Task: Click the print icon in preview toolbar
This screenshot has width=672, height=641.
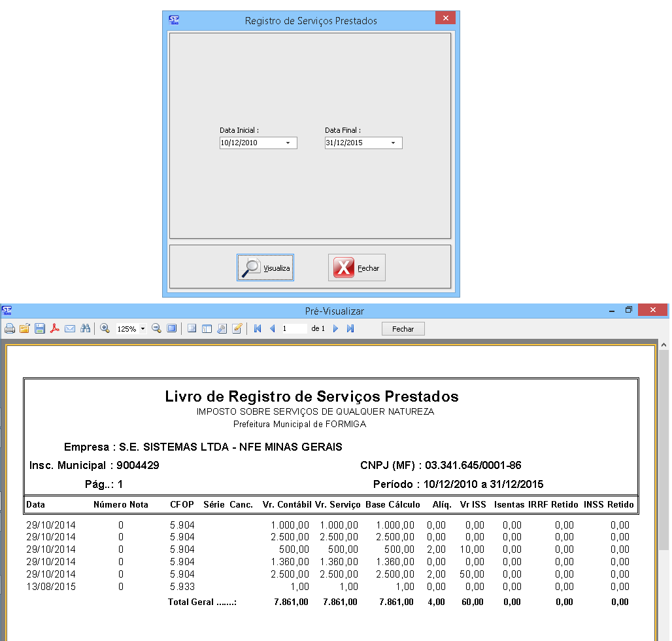Action: pos(10,329)
